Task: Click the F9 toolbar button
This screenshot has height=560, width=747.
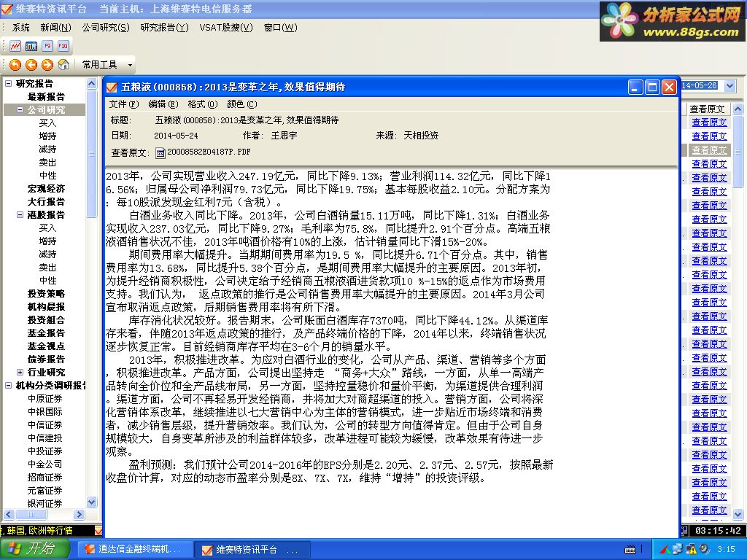Action: pyautogui.click(x=47, y=46)
